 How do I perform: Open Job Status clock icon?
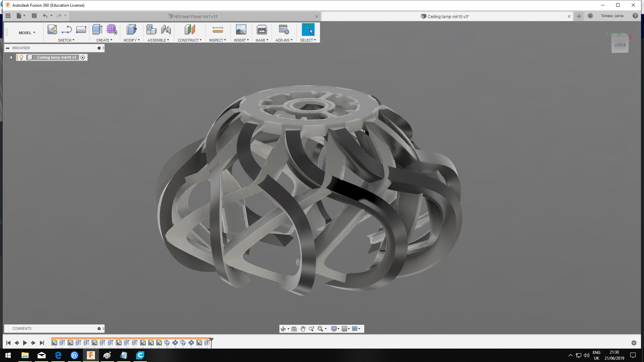[x=590, y=16]
